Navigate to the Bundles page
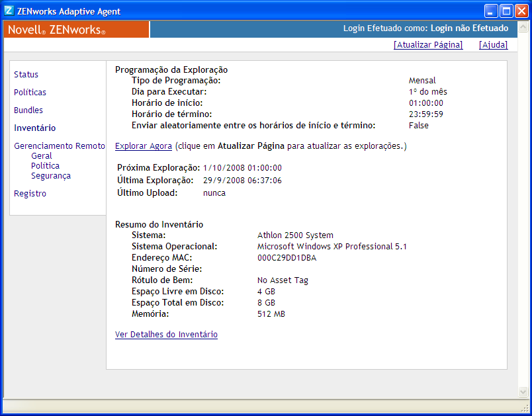The height and width of the screenshot is (416, 532). (28, 110)
